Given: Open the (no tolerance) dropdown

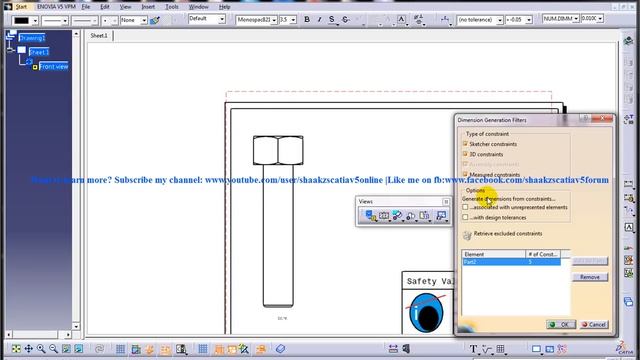Looking at the screenshot, I should (500, 20).
